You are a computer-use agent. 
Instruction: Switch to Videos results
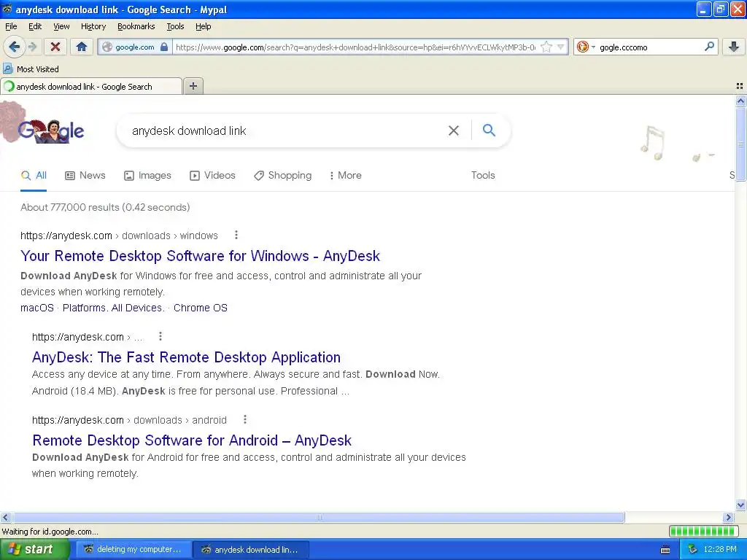(212, 175)
